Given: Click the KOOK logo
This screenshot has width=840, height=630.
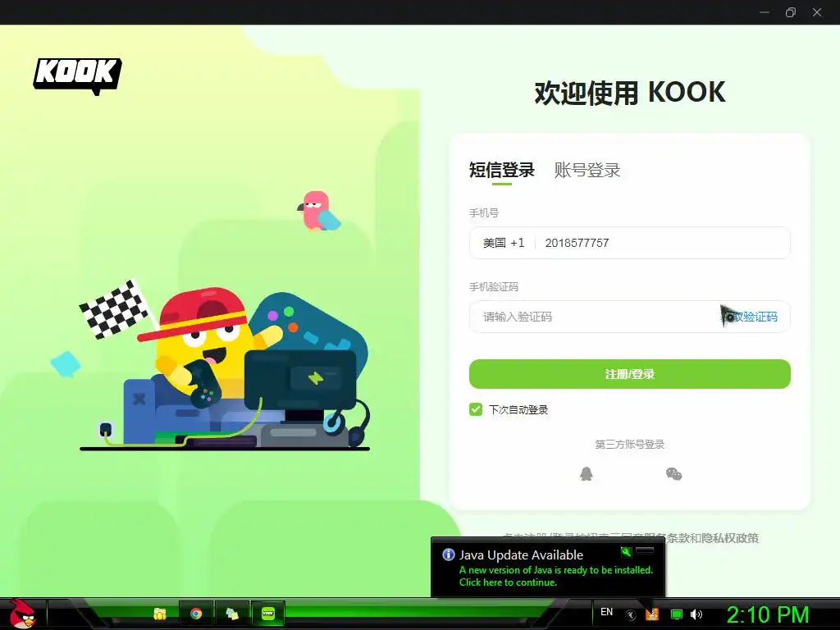Looking at the screenshot, I should click(x=78, y=76).
